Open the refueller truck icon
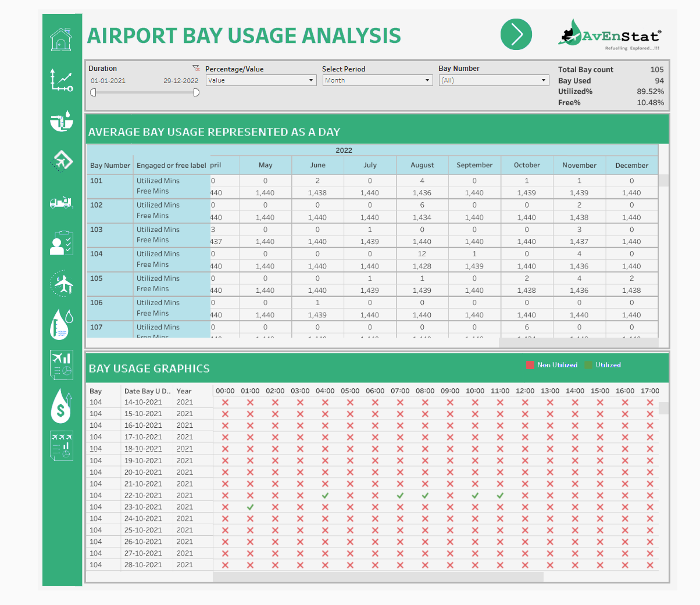The width and height of the screenshot is (700, 605). coord(61,202)
